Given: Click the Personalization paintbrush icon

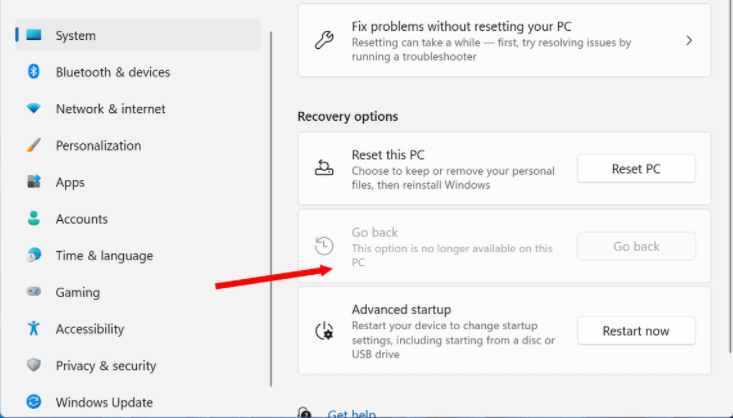Looking at the screenshot, I should (x=34, y=145).
